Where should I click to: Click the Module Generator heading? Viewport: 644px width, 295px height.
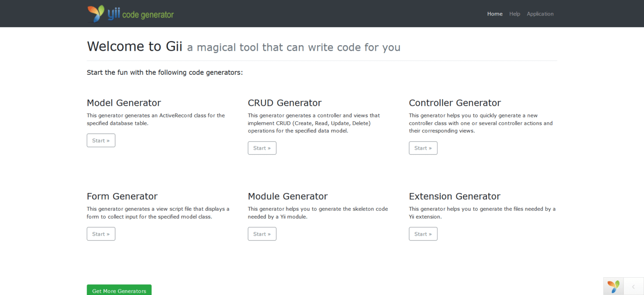(288, 196)
